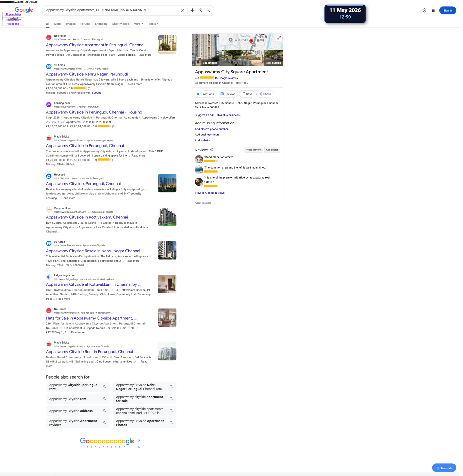Screen dimensions: 463x476
Task: Select 'Appaswamy Cityside Apartment Photos' suggestion
Action: point(144,423)
